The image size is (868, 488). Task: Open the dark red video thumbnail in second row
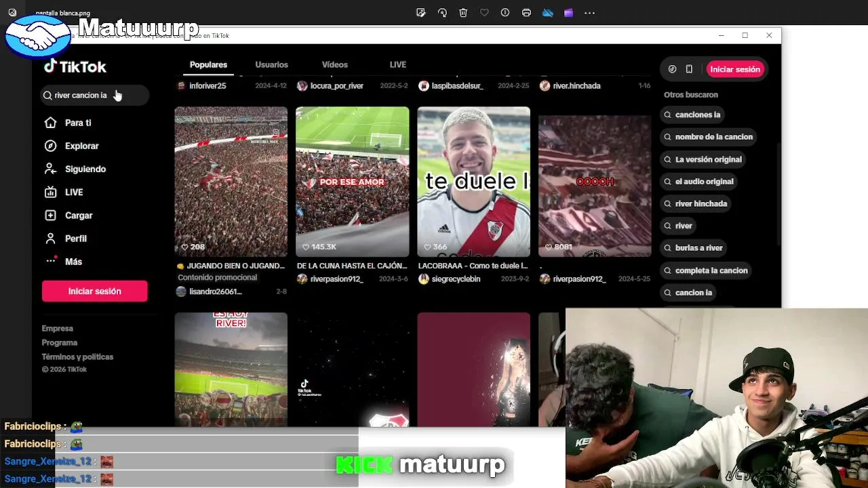tap(473, 369)
